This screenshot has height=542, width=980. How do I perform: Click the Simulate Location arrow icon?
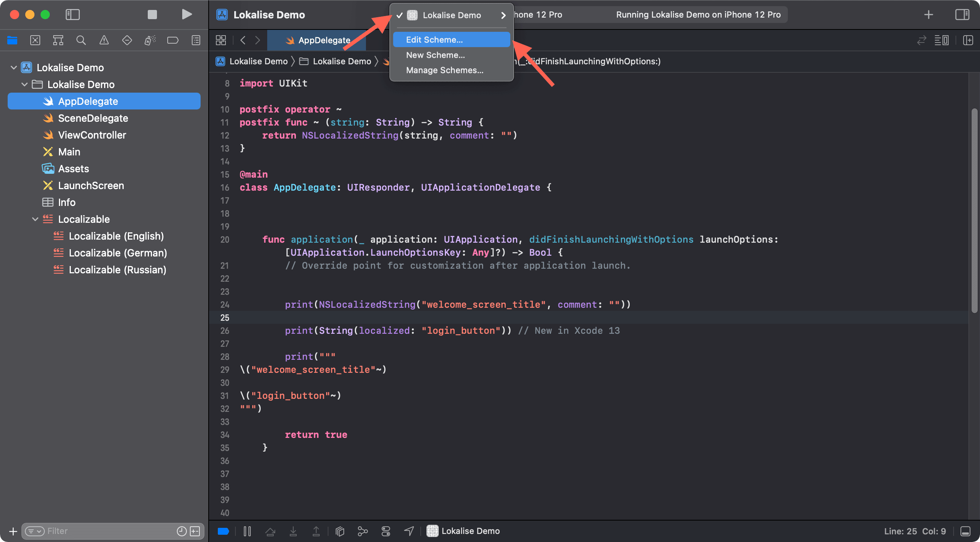click(x=409, y=531)
